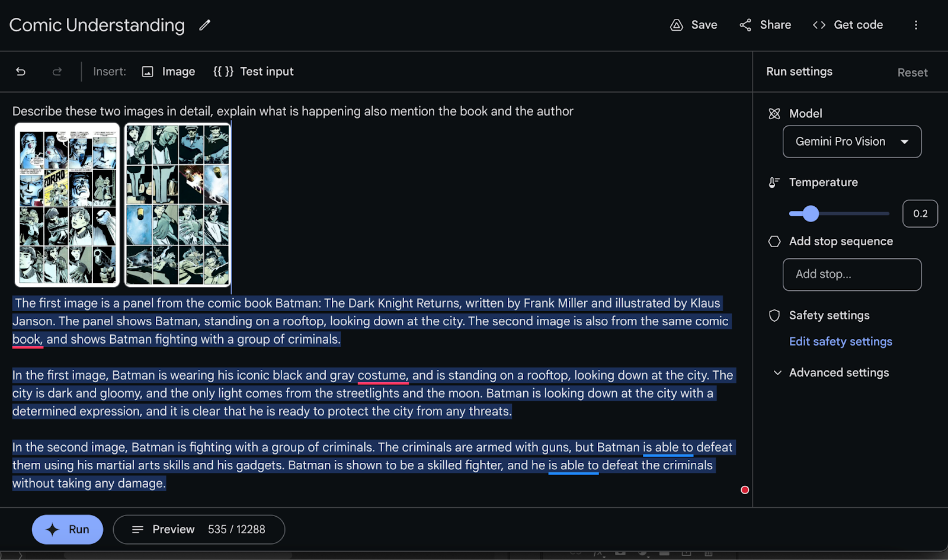
Task: Expand Advanced settings section
Action: [831, 373]
